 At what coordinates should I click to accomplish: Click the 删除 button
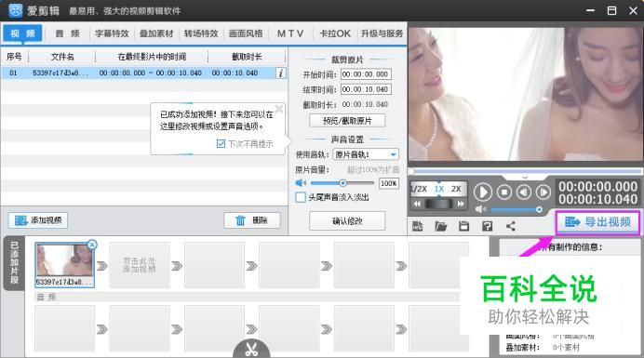252,220
